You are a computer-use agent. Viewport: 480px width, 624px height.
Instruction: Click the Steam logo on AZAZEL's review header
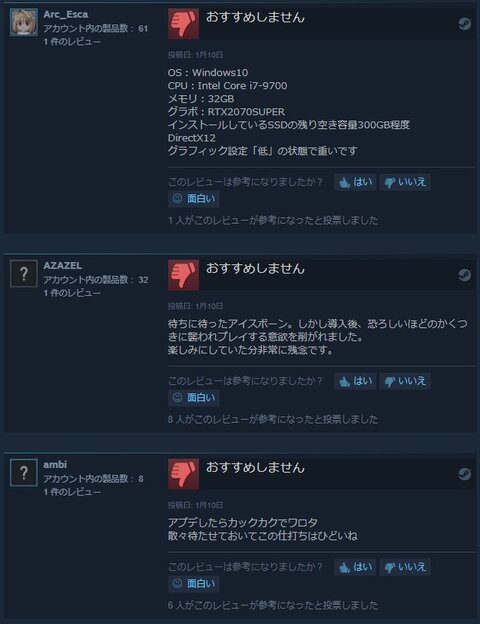point(464,275)
